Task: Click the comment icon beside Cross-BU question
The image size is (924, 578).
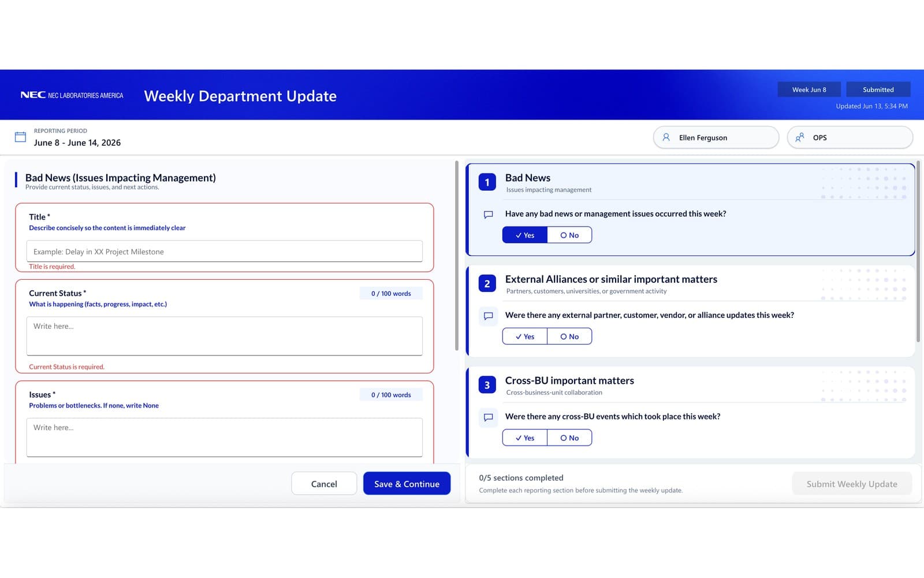Action: tap(488, 417)
